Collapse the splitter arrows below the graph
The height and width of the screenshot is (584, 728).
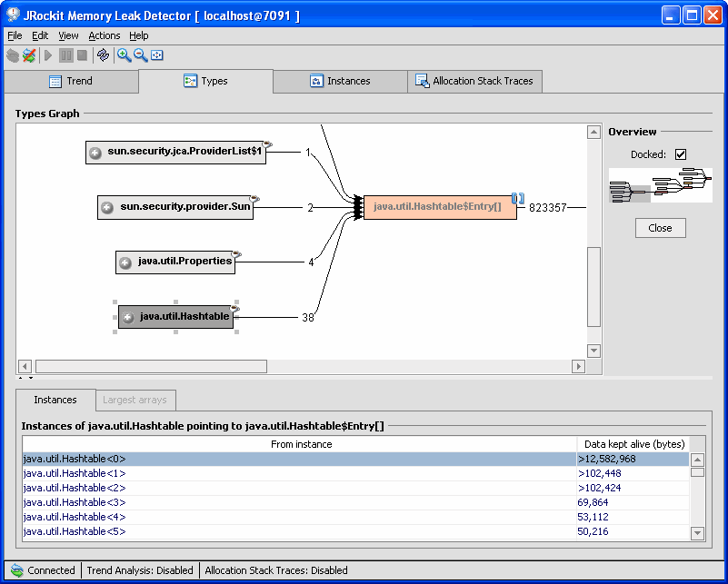(x=25, y=378)
